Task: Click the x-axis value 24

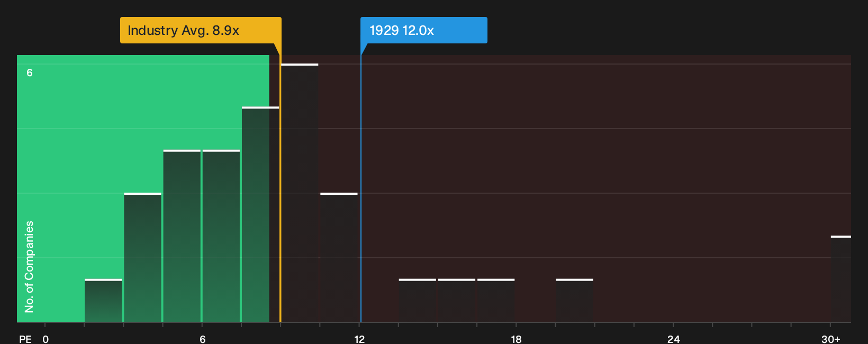Action: click(x=673, y=339)
